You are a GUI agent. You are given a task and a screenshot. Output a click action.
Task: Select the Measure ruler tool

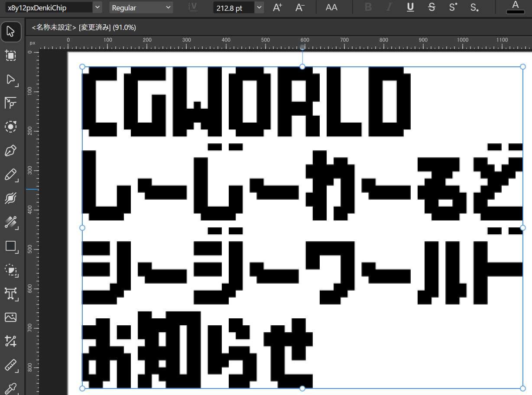click(10, 365)
